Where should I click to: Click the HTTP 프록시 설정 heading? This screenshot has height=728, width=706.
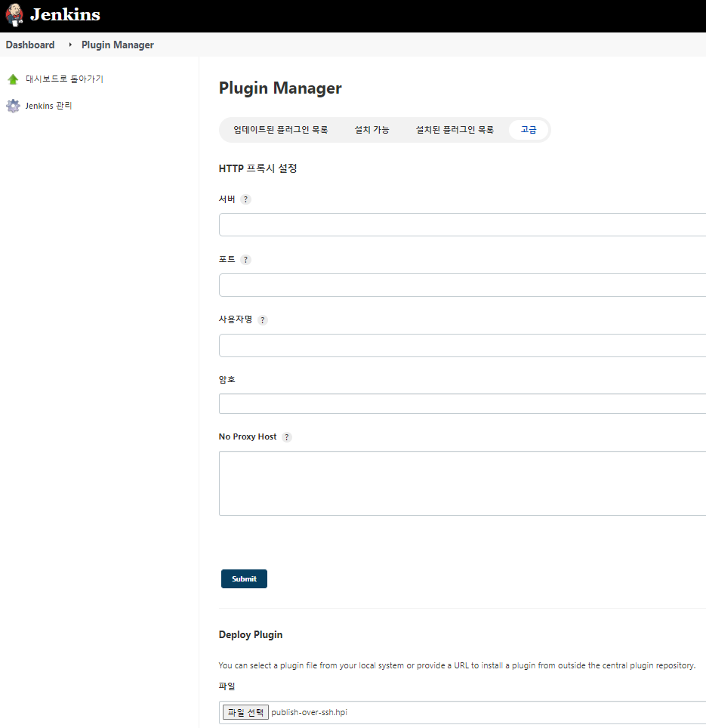pos(257,168)
